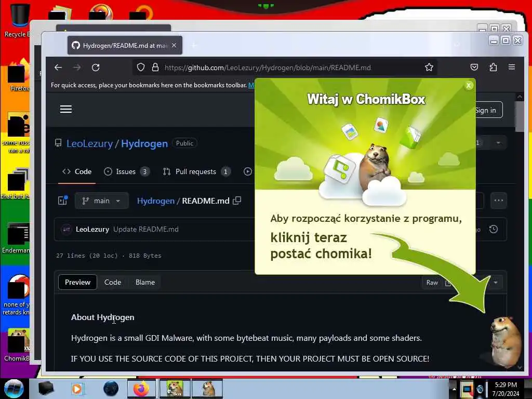The height and width of the screenshot is (399, 532).
Task: Open the ChomikBox taskbar button
Action: coord(175,389)
